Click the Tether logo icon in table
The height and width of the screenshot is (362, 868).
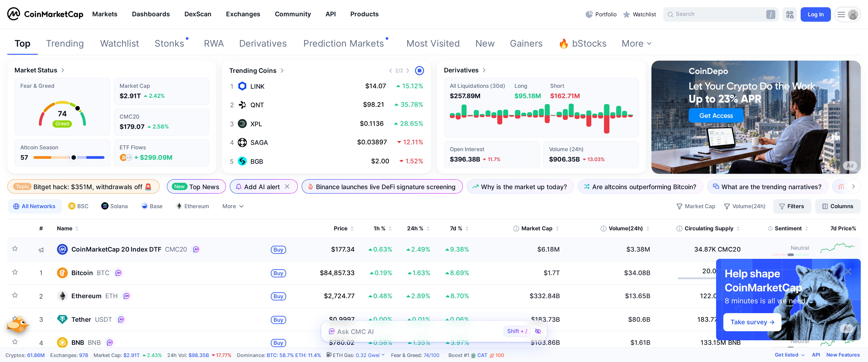pos(62,319)
